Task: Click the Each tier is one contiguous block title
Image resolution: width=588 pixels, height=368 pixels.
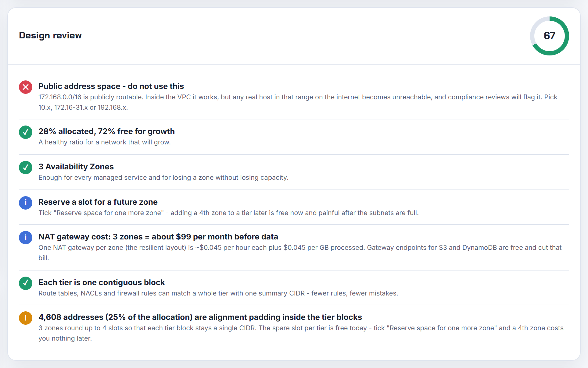Action: pyautogui.click(x=102, y=282)
